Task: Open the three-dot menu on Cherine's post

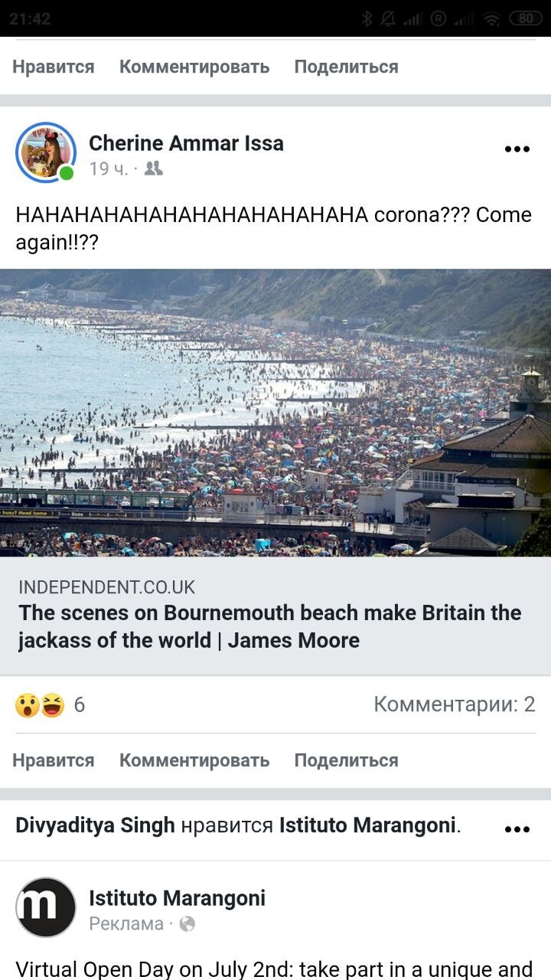Action: (517, 149)
